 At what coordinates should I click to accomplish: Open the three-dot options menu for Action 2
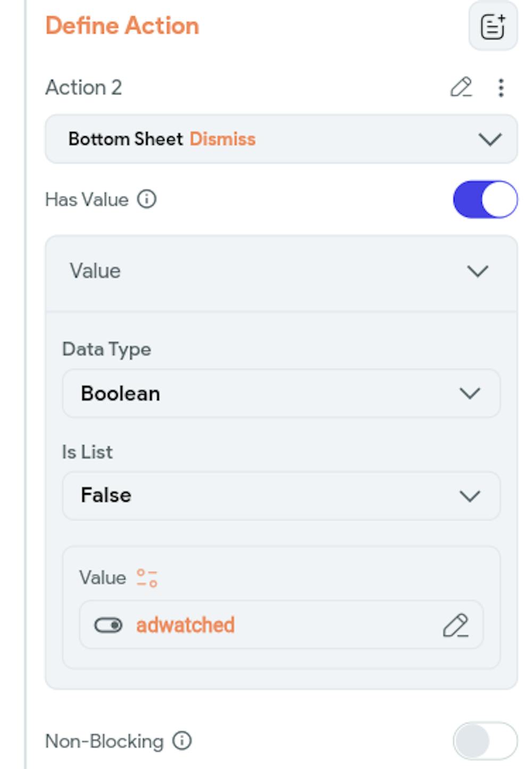click(501, 88)
